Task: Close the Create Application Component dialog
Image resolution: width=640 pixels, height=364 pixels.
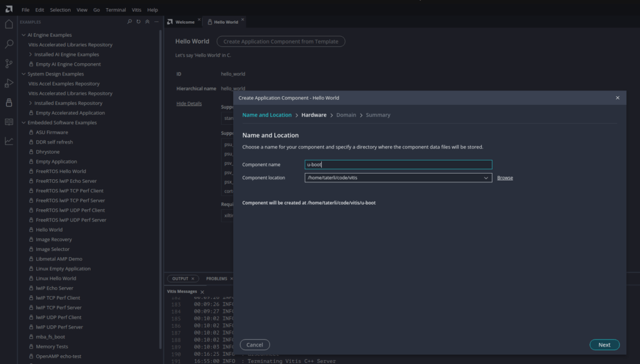Action: coord(617,98)
